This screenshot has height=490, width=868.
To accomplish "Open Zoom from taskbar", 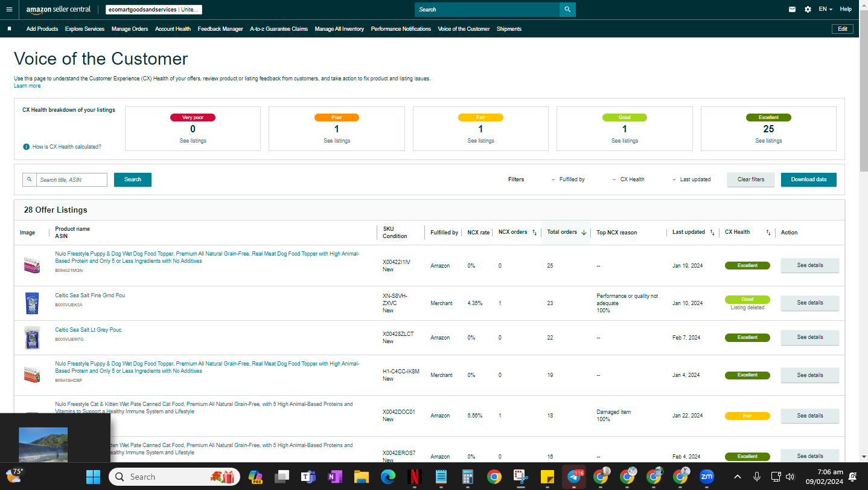I will pyautogui.click(x=706, y=477).
